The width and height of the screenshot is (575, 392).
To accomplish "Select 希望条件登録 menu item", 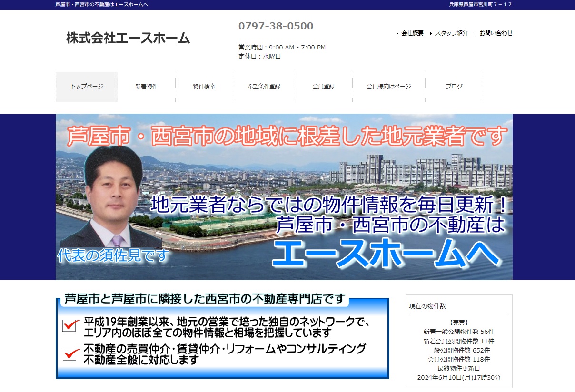I will (264, 87).
